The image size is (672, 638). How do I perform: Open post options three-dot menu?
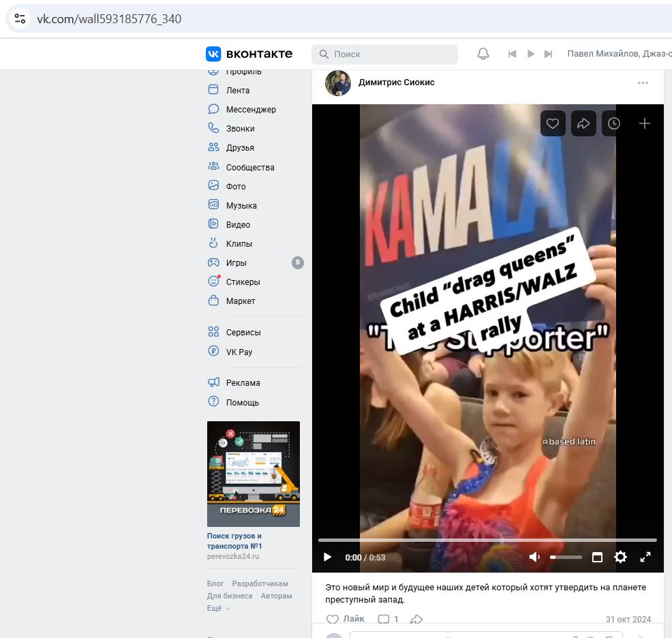tap(643, 82)
